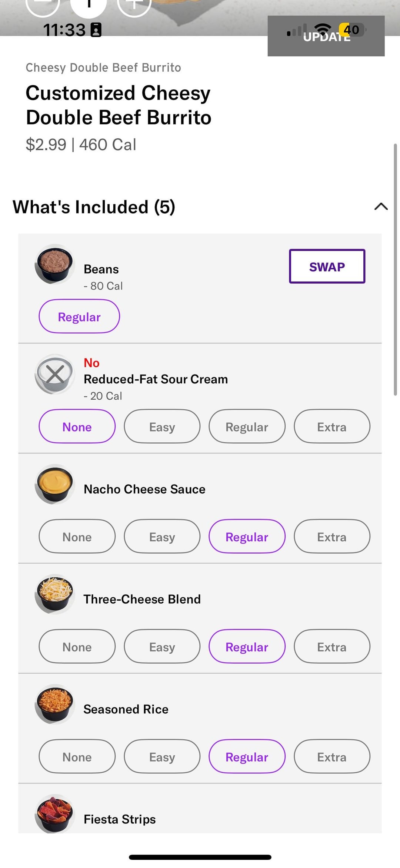Tap the Fiesta Strips ingredient name
The height and width of the screenshot is (868, 400).
[x=120, y=819]
